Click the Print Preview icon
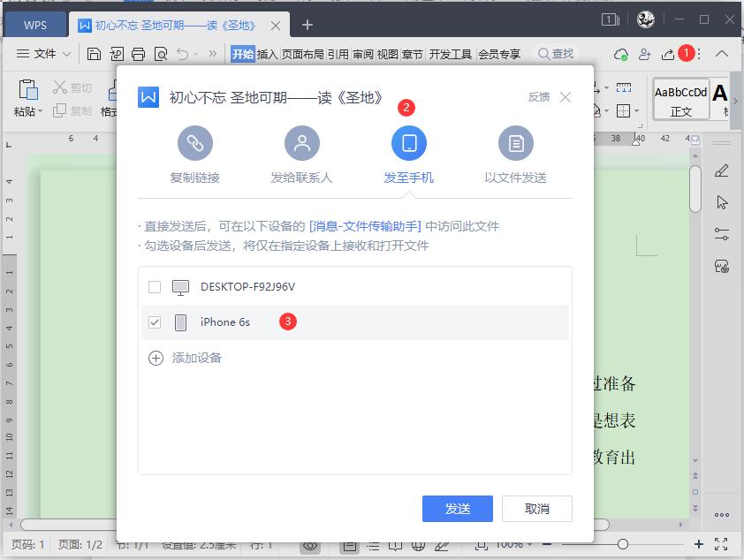 click(161, 54)
